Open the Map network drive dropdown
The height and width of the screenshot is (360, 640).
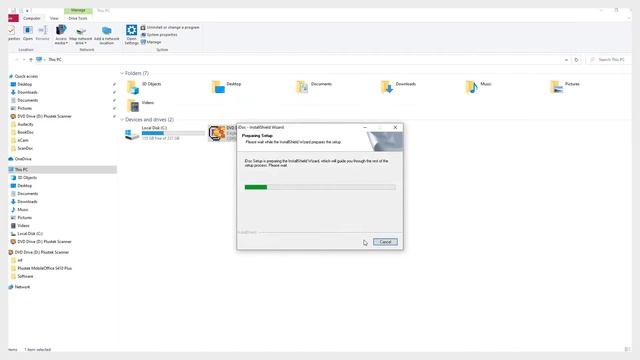tap(80, 36)
